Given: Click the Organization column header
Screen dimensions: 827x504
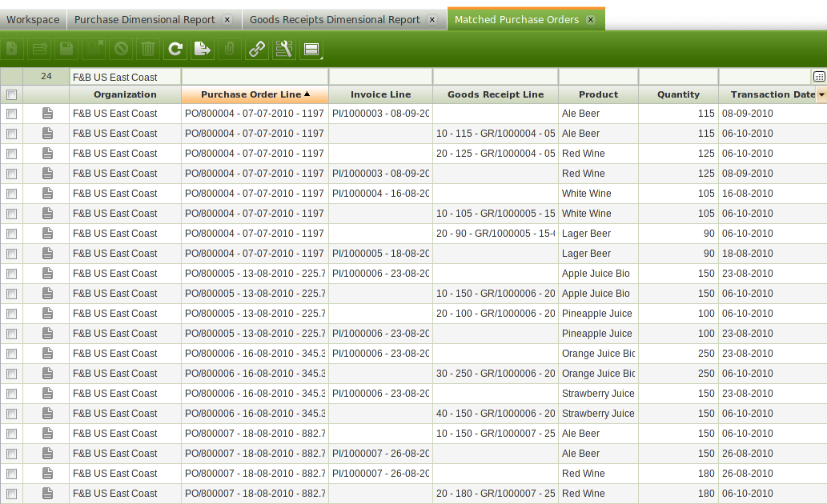Looking at the screenshot, I should [x=125, y=94].
